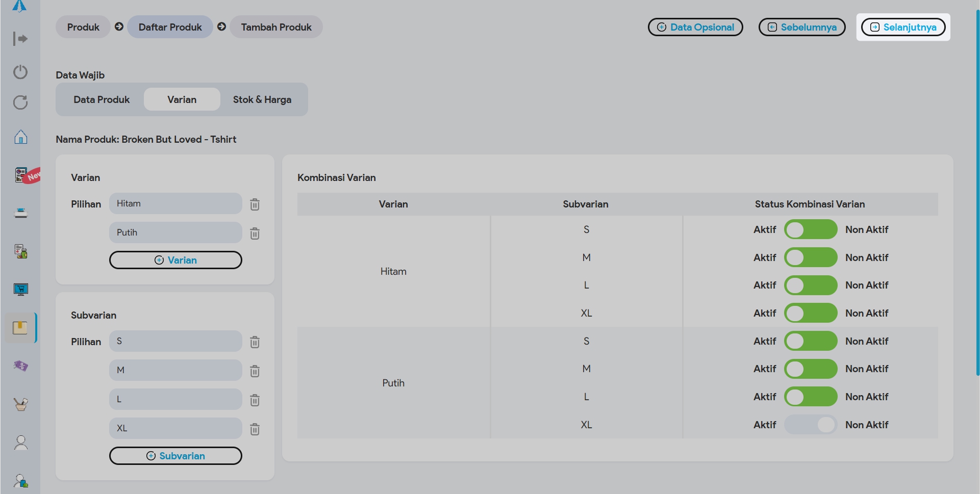
Task: Click the refresh icon in sidebar
Action: (20, 102)
